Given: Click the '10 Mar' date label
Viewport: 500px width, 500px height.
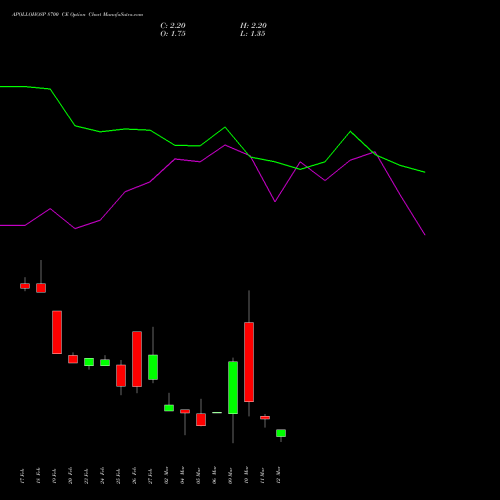Looking at the screenshot, I should click(246, 475).
